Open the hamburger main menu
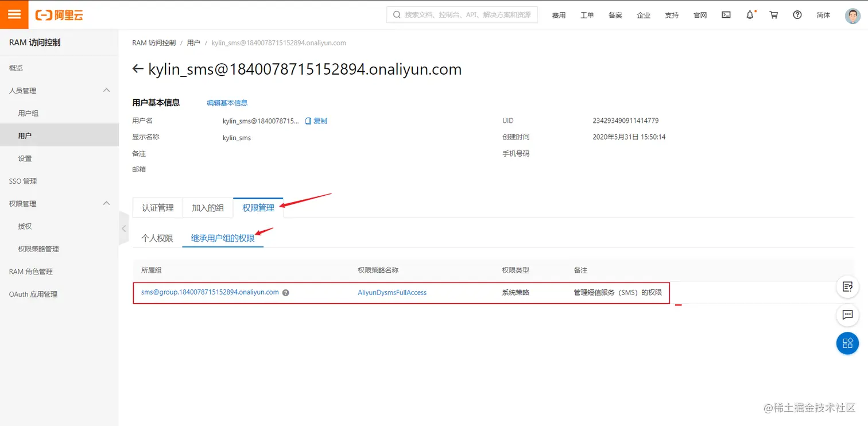Image resolution: width=868 pixels, height=426 pixels. (14, 14)
